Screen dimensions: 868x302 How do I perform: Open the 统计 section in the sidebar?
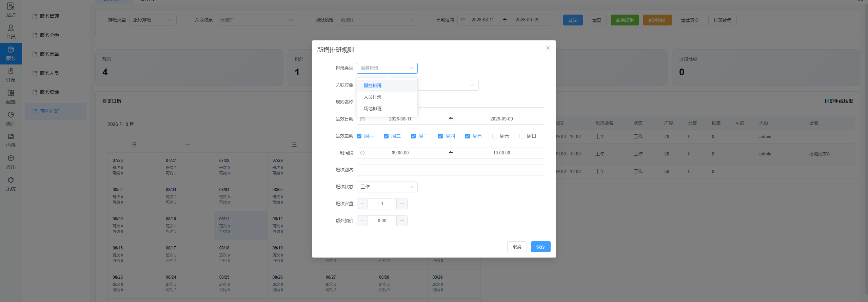(11, 119)
